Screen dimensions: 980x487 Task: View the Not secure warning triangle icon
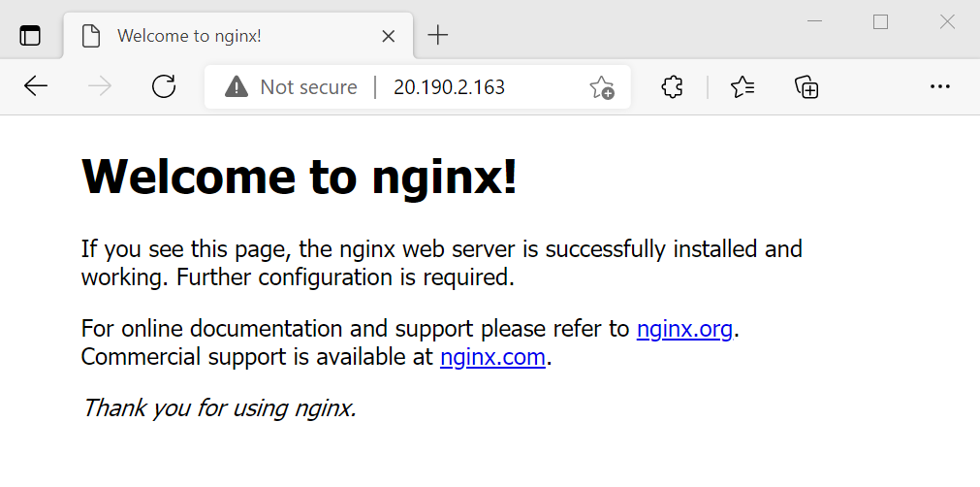pos(237,87)
